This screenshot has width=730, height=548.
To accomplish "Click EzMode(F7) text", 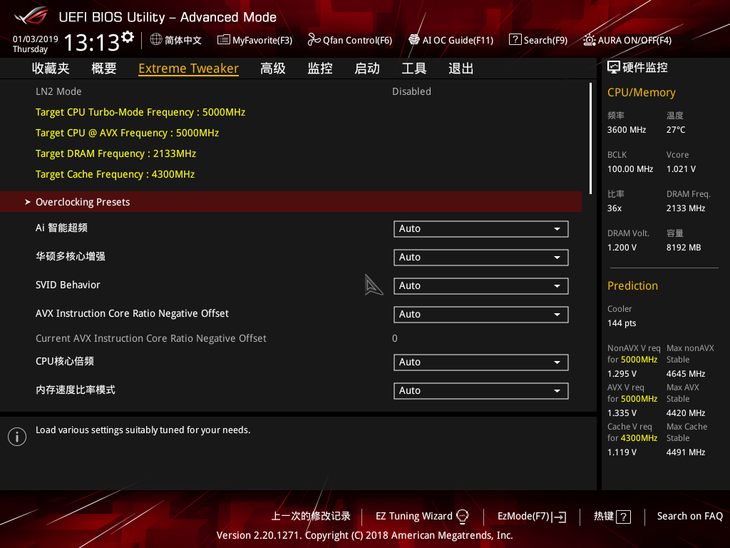I will (523, 516).
